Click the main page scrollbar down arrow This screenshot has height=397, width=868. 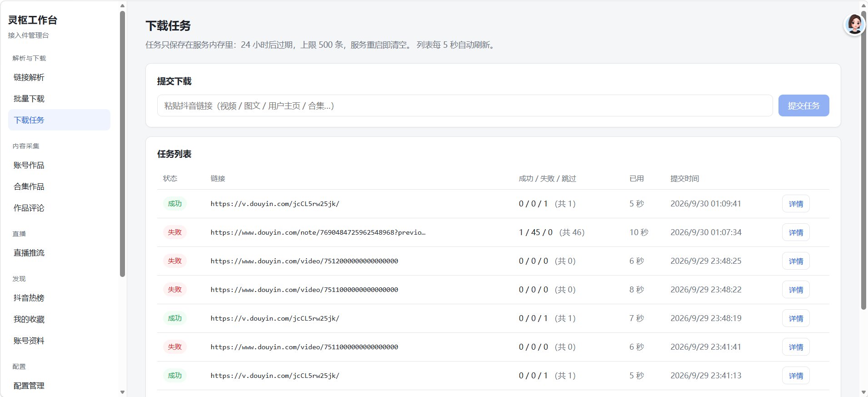[863, 392]
